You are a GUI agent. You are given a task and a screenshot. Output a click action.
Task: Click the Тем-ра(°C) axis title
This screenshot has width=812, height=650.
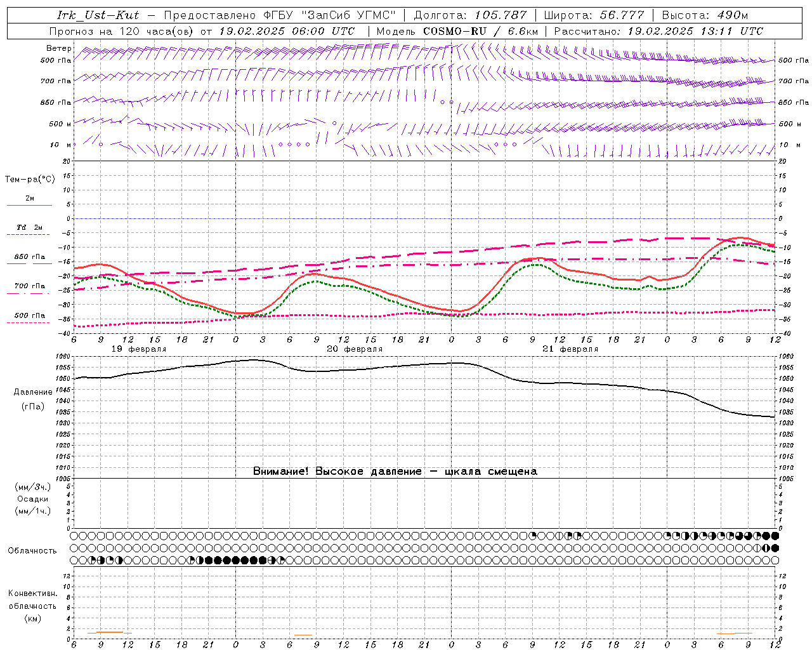point(30,180)
